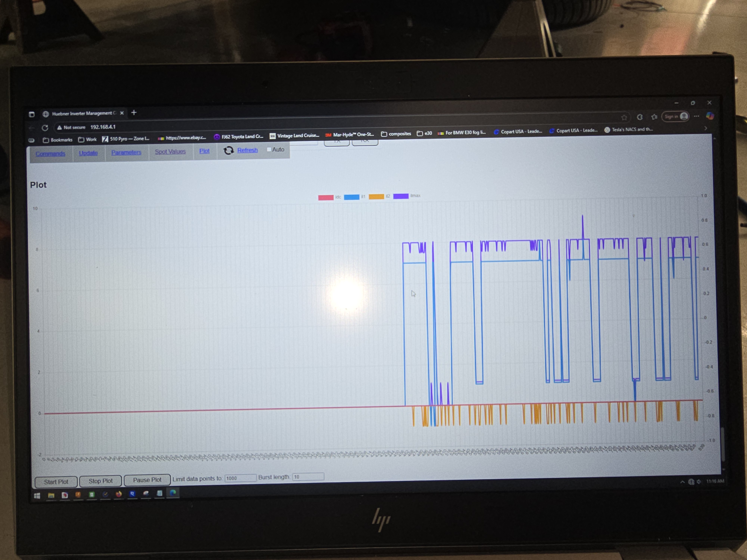Image resolution: width=747 pixels, height=560 pixels.
Task: Switch to the Parameters tab
Action: (x=126, y=153)
